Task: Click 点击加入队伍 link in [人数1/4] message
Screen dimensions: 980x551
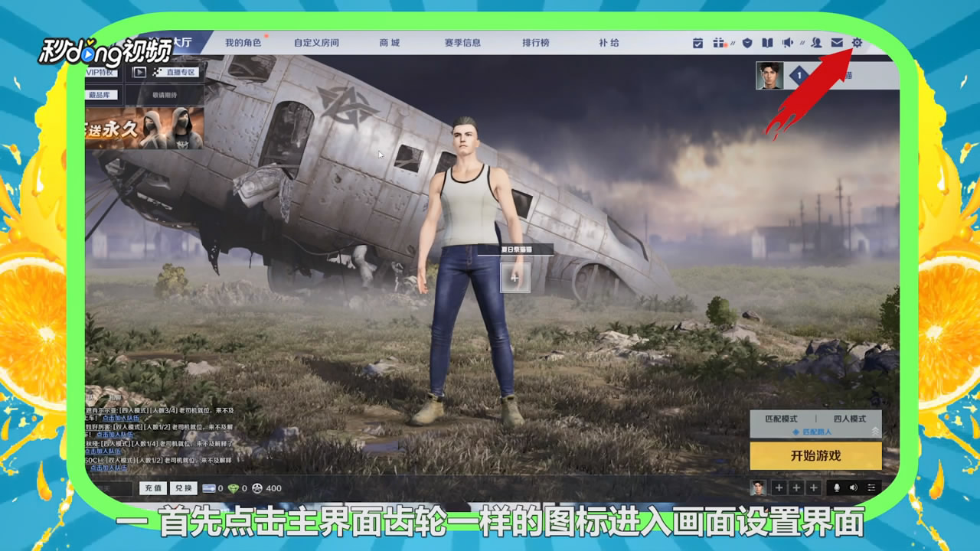Action: (x=103, y=452)
